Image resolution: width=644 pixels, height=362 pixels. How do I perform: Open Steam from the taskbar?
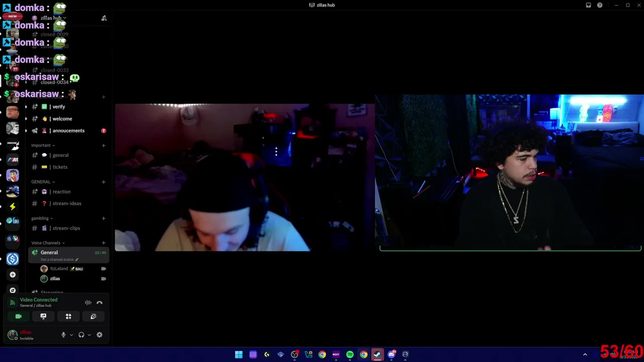[377, 354]
